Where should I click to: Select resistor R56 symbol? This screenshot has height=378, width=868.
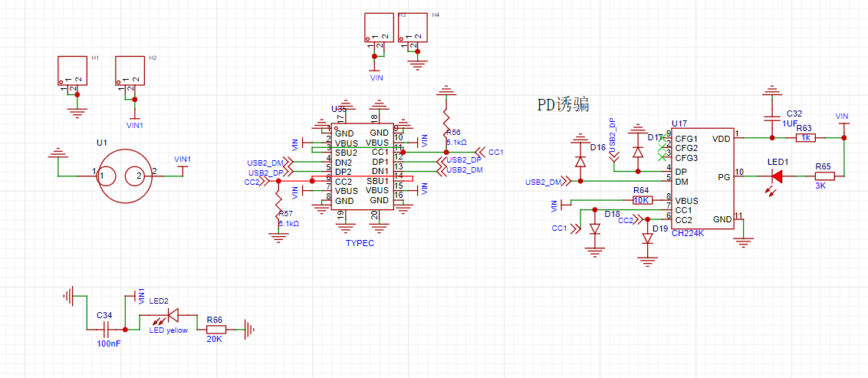[446, 124]
